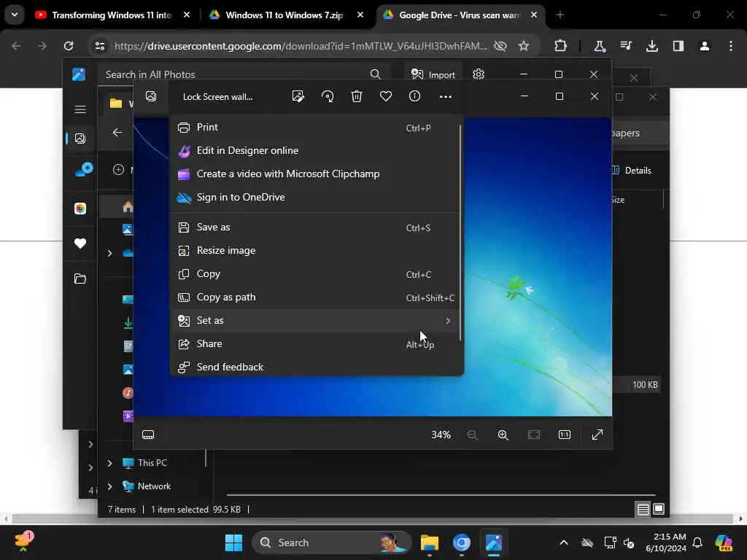747x560 pixels.
Task: Toggle the filmstrip icon in the viewer
Action: 148,435
